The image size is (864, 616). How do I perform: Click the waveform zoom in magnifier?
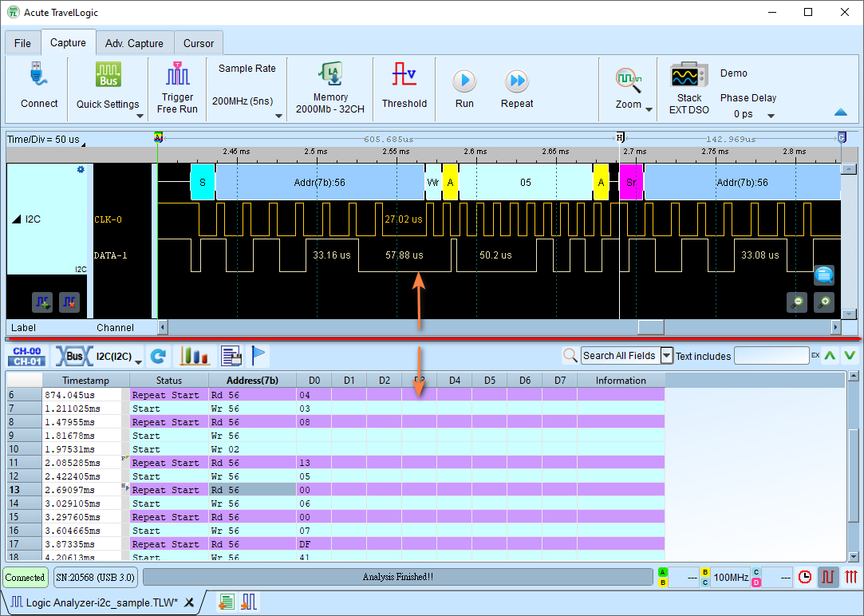pos(824,302)
